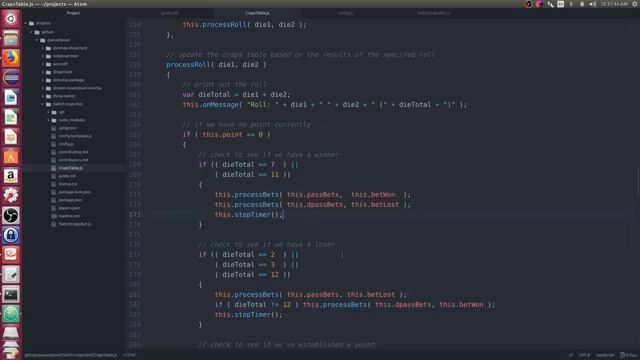Select the CrapsTable.js editor tab
The height and width of the screenshot is (360, 640).
click(257, 13)
